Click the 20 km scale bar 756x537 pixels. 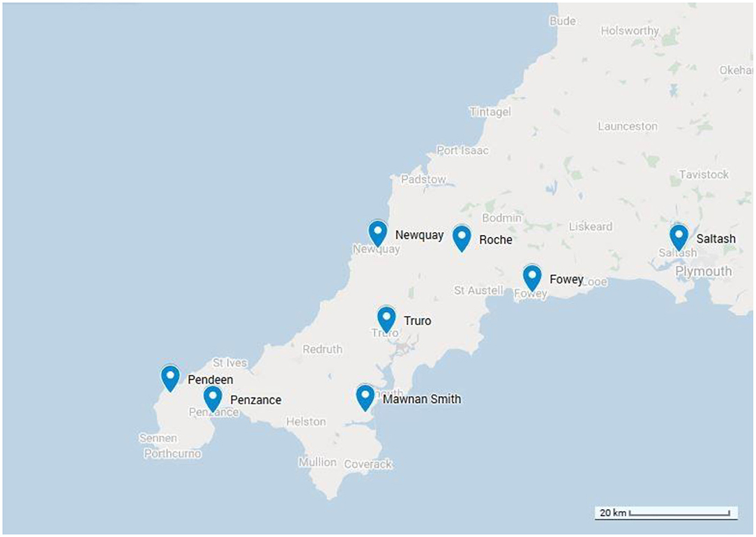(666, 513)
